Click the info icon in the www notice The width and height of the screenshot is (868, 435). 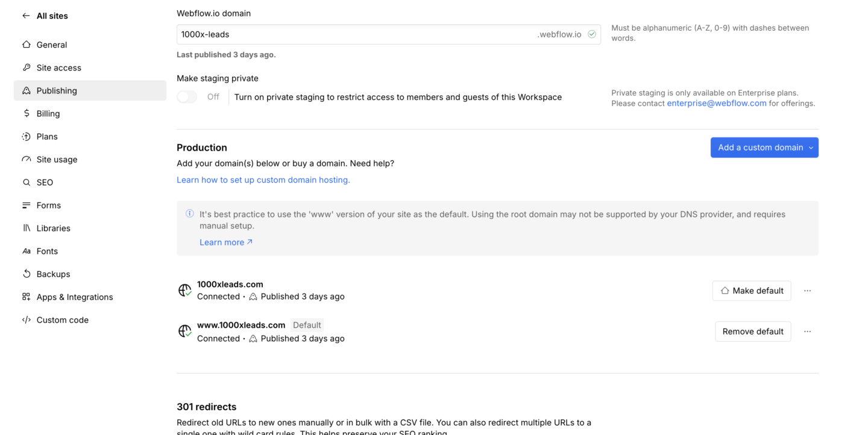(x=190, y=213)
